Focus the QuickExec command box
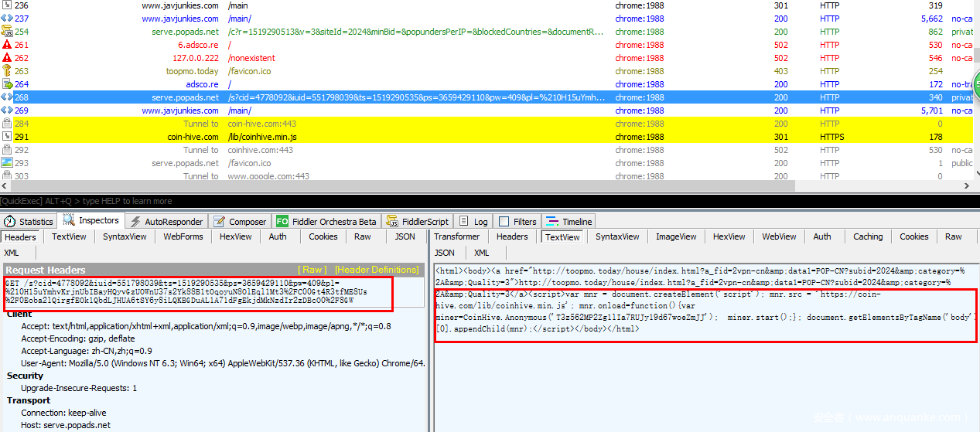 (x=490, y=201)
